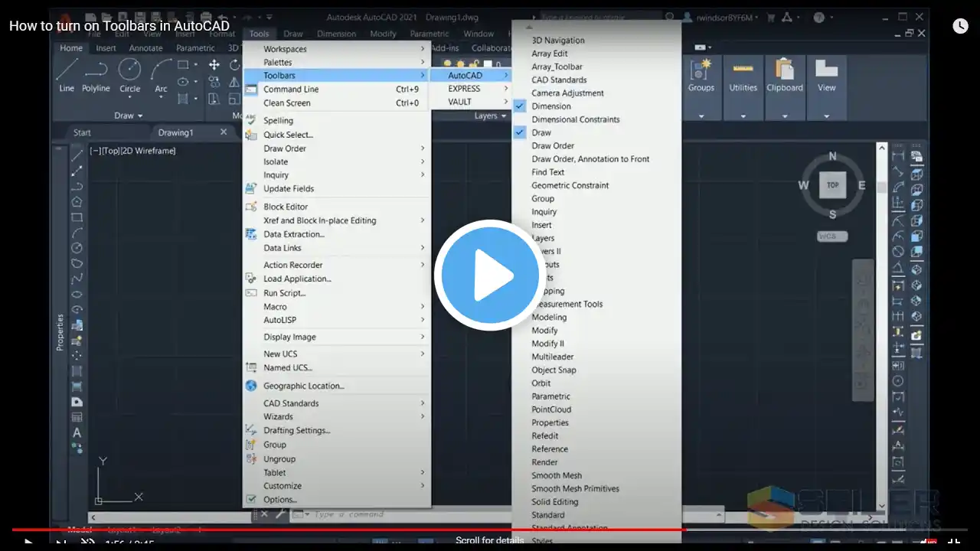Screen dimensions: 980x551
Task: Open the Dimension menu in the menu bar
Action: click(336, 34)
